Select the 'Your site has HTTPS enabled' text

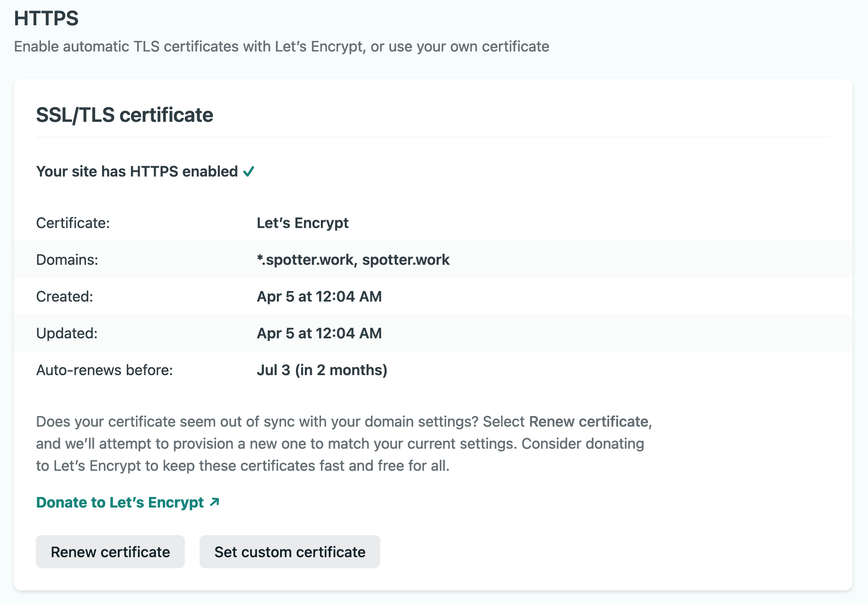coord(137,171)
